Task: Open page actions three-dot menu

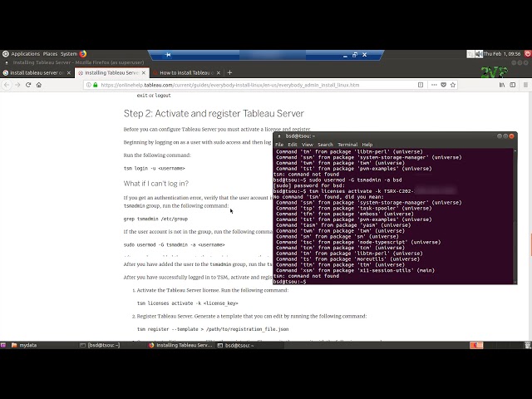Action: [x=434, y=85]
